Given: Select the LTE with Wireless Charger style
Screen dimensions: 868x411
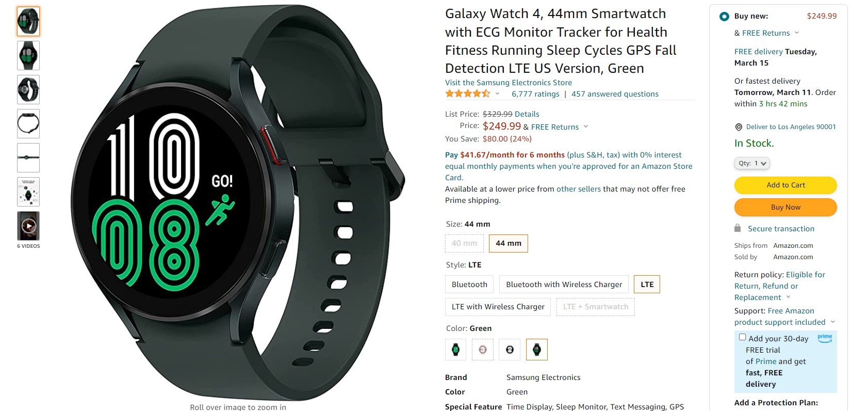Looking at the screenshot, I should coord(498,307).
